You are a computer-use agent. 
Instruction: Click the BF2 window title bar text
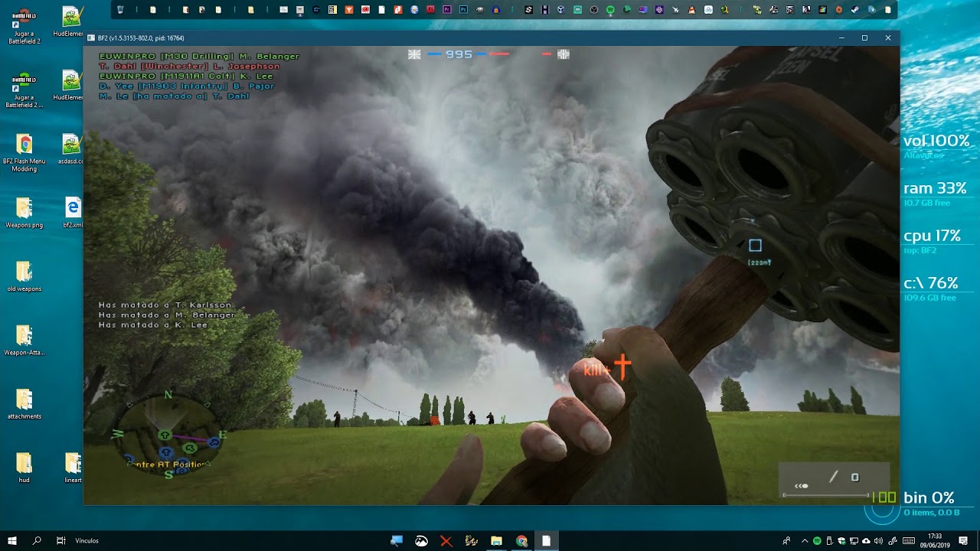point(141,38)
